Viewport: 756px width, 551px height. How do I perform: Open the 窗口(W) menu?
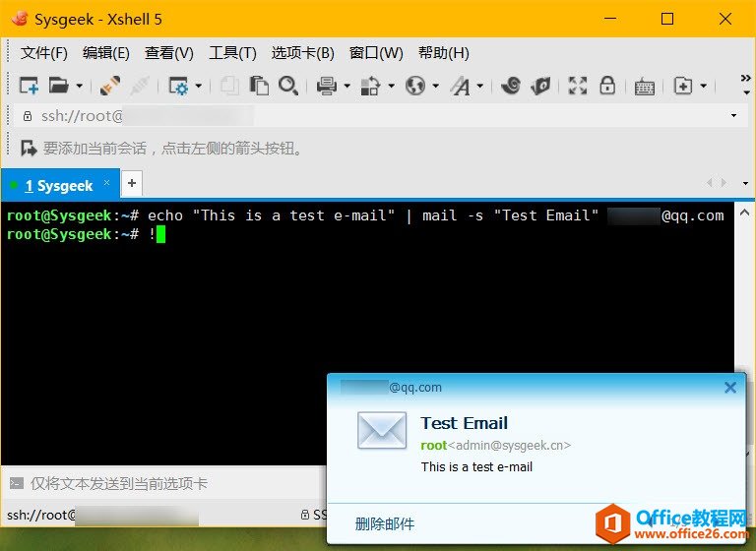[376, 52]
